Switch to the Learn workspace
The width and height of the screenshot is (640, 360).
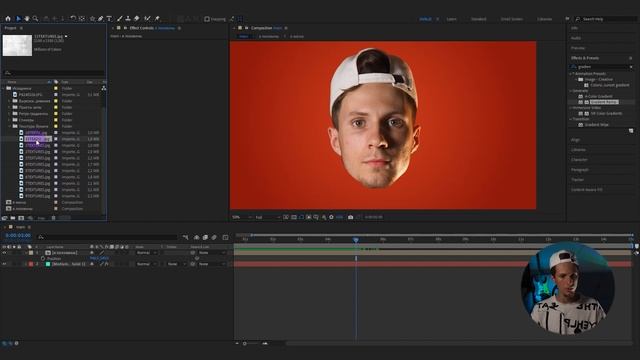pyautogui.click(x=451, y=19)
